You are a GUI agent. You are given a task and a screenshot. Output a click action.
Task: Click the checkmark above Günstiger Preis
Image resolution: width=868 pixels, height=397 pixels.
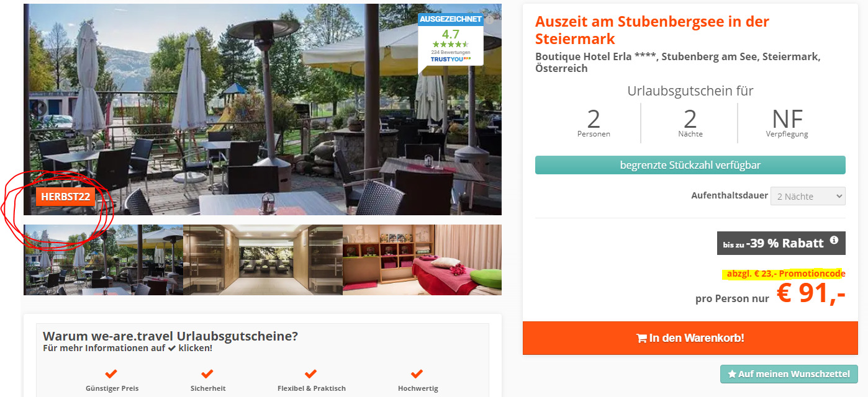[x=111, y=373]
